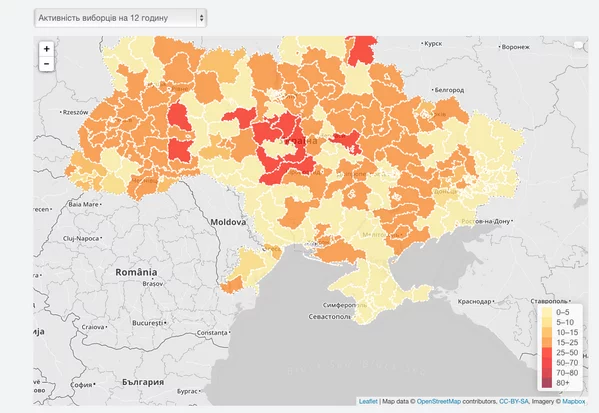Click the Ростов-на-Дону city label

tap(486, 221)
